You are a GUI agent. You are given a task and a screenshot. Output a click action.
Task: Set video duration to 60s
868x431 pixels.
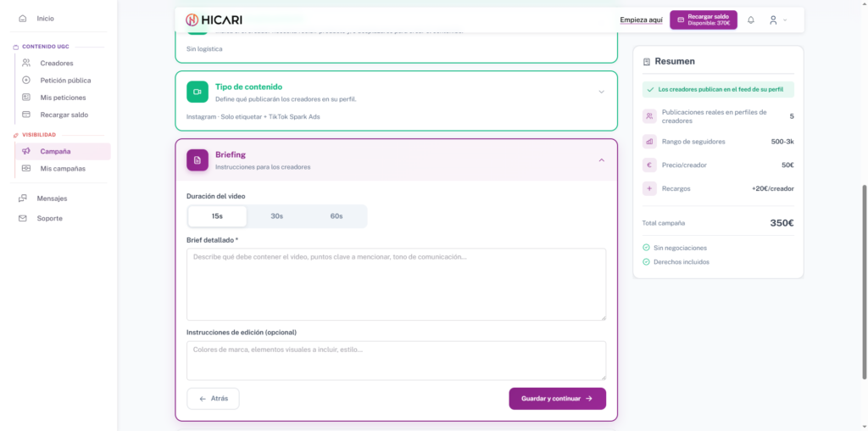337,216
